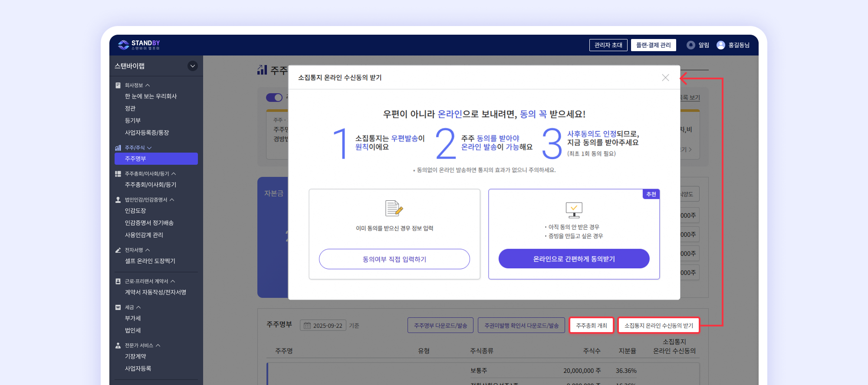Image resolution: width=868 pixels, height=385 pixels.
Task: Click the 주주총회/이사회/등기 section icon
Action: [118, 174]
